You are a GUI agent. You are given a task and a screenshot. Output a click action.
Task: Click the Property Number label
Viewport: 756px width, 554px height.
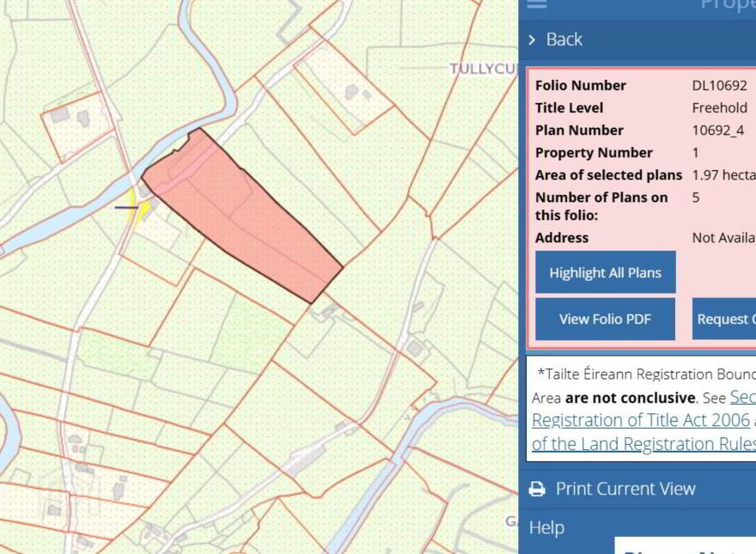click(594, 153)
